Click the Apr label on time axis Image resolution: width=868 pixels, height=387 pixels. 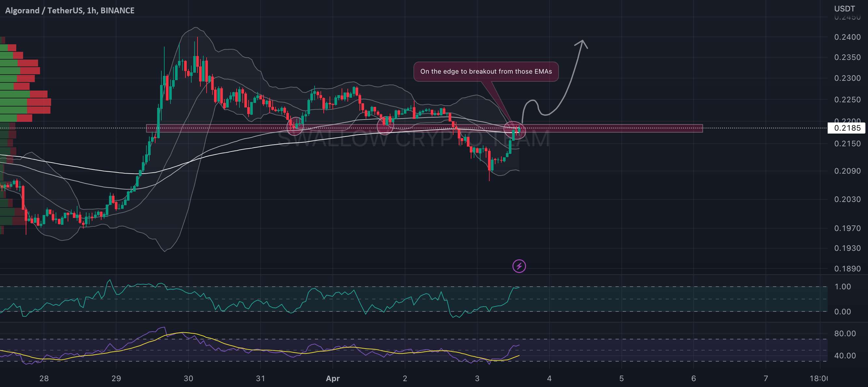coord(332,379)
